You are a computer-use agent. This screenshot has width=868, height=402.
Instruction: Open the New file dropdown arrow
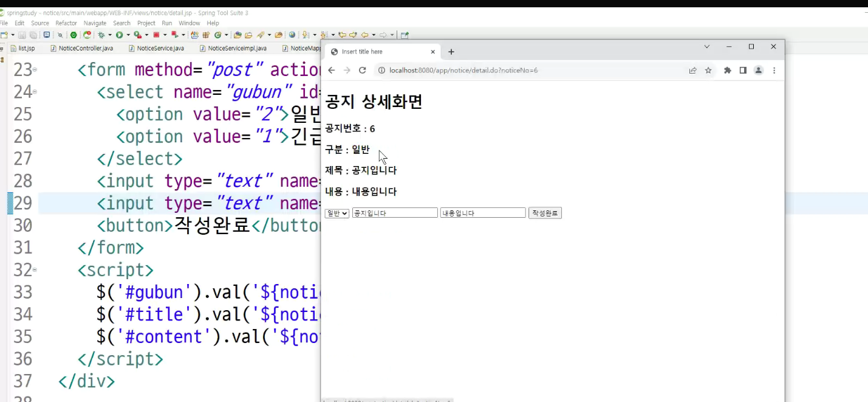coord(13,35)
